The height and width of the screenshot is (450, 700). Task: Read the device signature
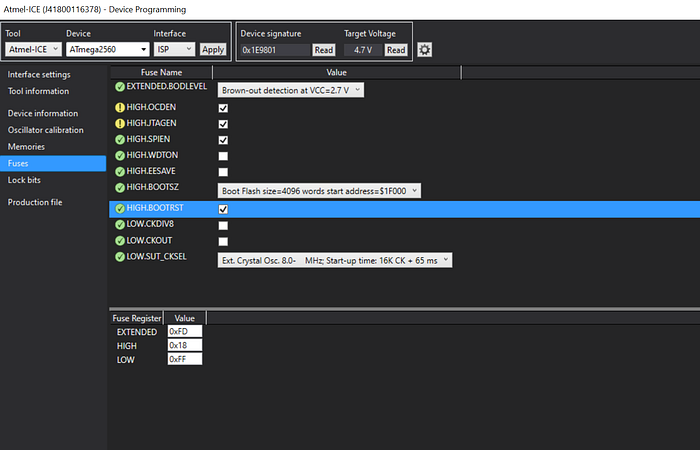[324, 50]
